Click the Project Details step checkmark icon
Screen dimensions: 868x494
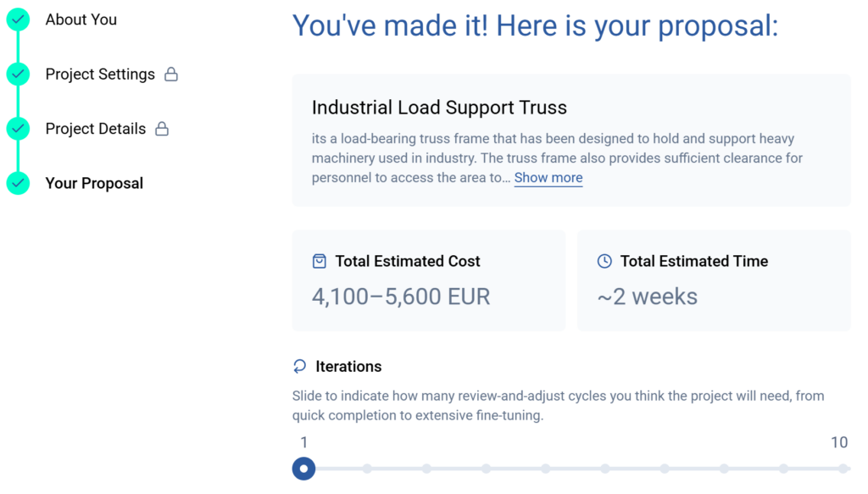click(18, 129)
